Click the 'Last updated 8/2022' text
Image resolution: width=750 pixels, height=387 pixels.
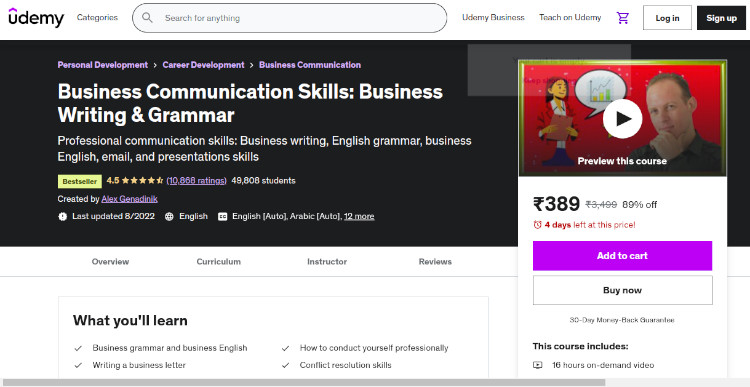click(x=113, y=216)
